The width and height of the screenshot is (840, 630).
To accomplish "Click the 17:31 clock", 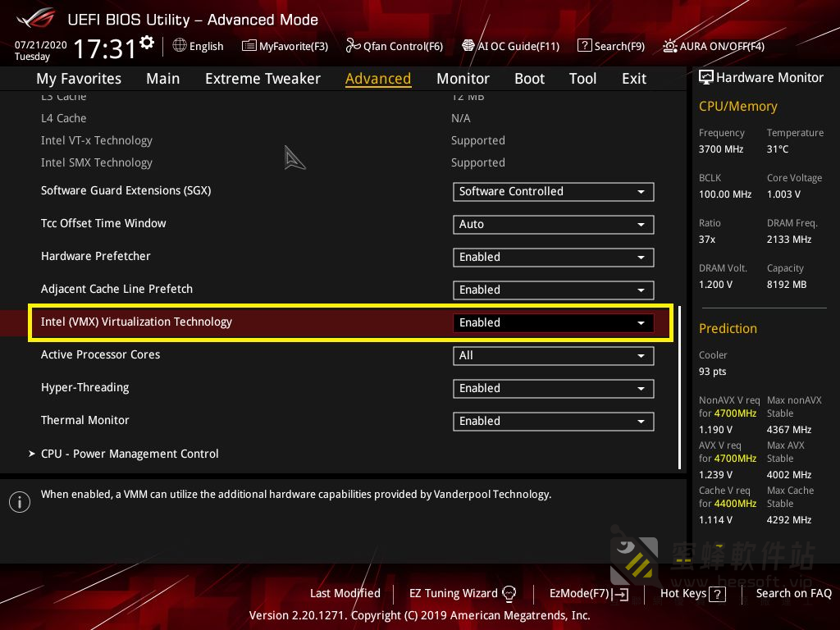I will [x=105, y=48].
